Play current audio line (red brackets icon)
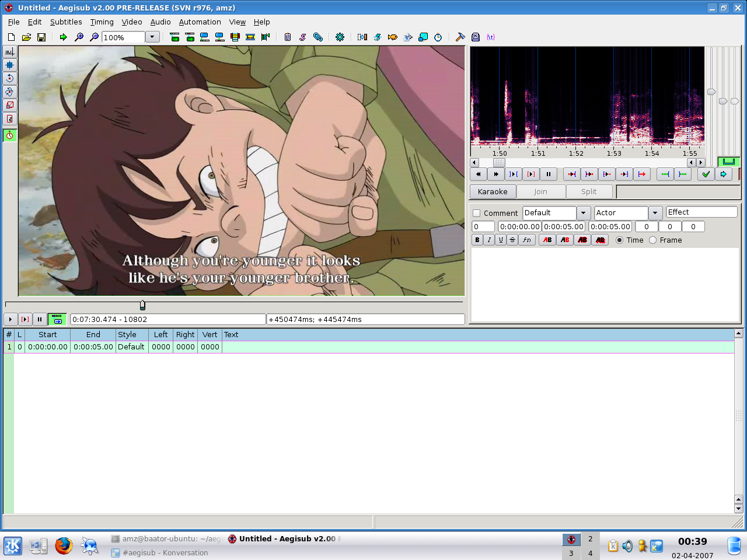 pyautogui.click(x=531, y=174)
